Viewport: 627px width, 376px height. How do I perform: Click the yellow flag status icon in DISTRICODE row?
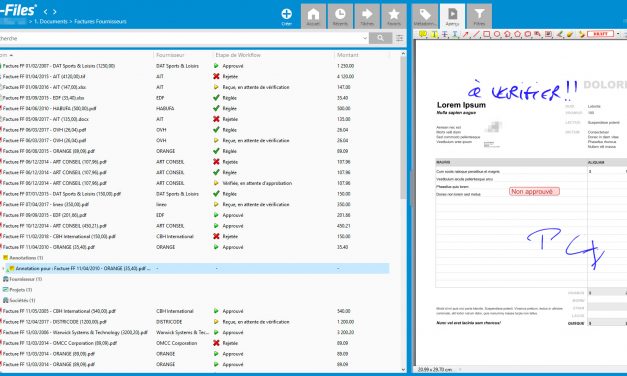tap(216, 322)
